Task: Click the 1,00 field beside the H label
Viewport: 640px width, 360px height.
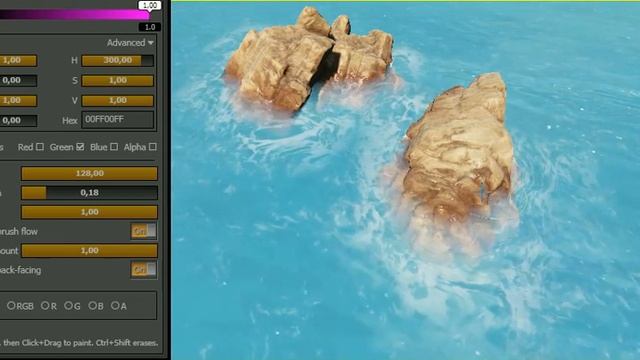Action: pyautogui.click(x=18, y=60)
